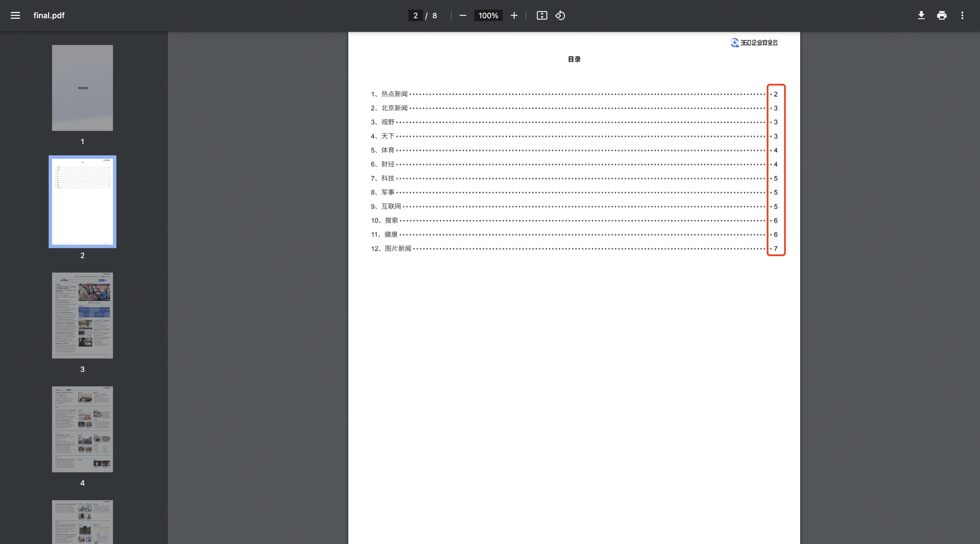Select page 3 thumbnail
The width and height of the screenshot is (980, 544).
[82, 315]
